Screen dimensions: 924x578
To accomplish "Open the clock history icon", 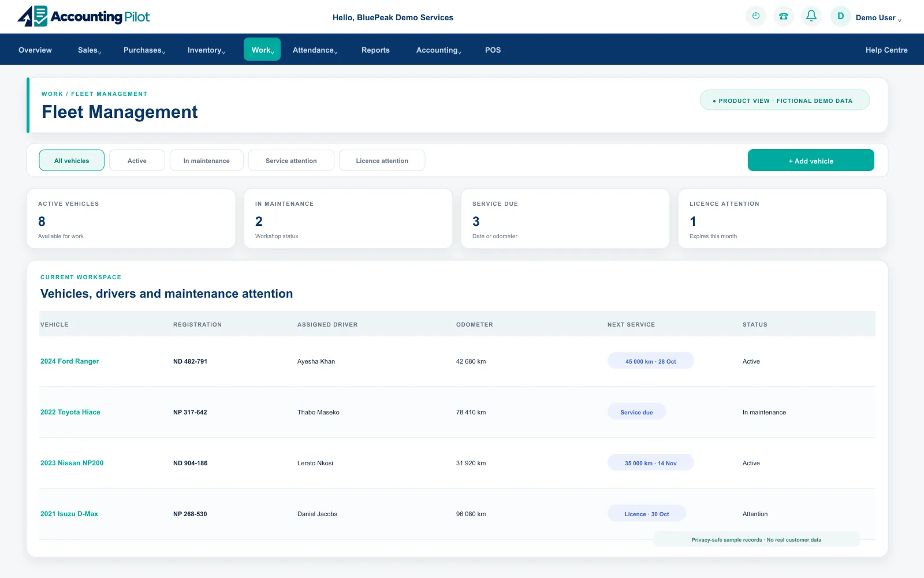I will pos(755,16).
